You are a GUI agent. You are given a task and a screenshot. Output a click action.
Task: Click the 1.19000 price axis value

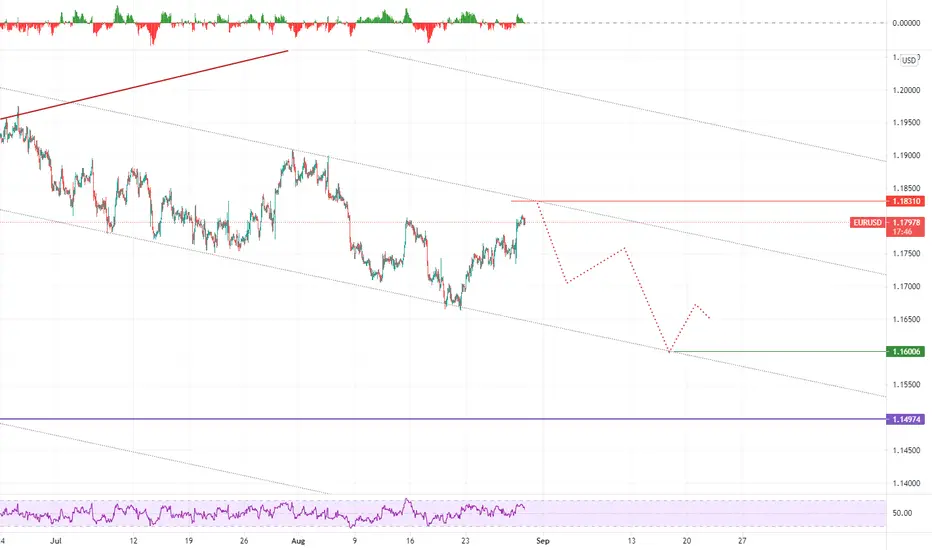[906, 156]
